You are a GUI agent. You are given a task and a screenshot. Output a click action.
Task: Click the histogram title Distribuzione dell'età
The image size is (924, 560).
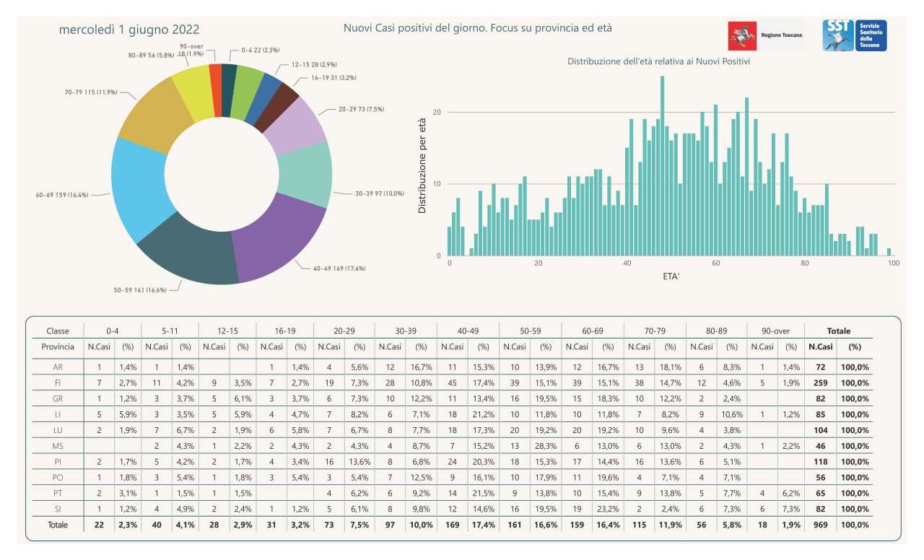(x=658, y=61)
